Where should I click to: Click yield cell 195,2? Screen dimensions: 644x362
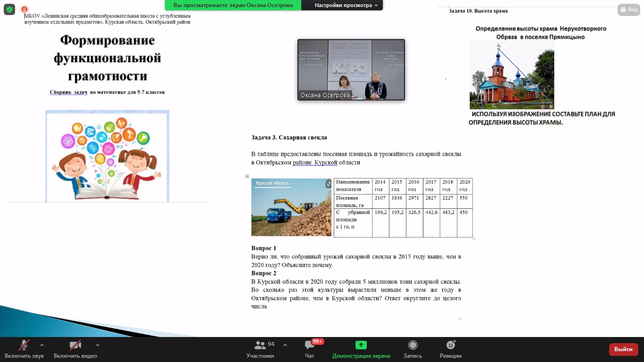coord(397,222)
